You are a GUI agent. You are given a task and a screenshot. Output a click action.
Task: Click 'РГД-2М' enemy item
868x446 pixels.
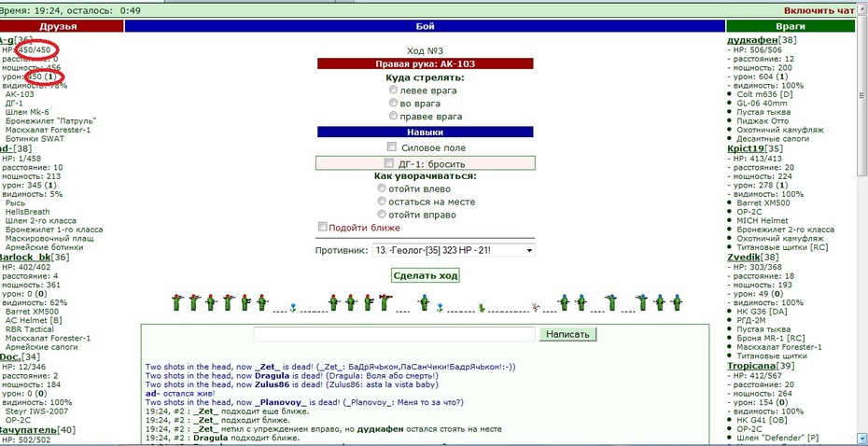point(751,320)
